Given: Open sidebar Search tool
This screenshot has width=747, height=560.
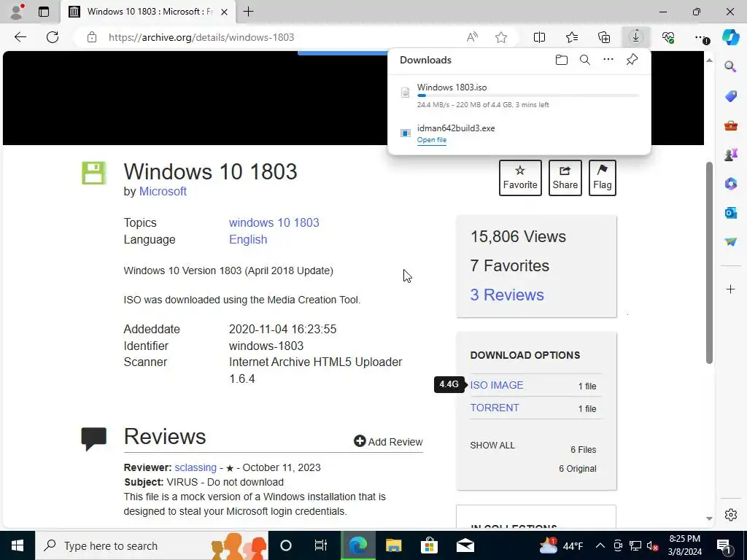Looking at the screenshot, I should pyautogui.click(x=730, y=66).
